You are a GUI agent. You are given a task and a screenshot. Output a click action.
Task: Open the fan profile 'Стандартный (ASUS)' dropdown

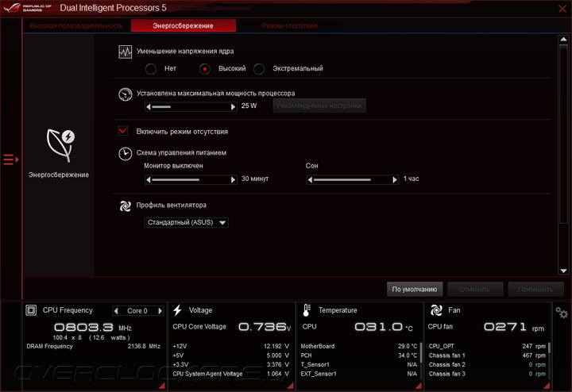pyautogui.click(x=187, y=222)
